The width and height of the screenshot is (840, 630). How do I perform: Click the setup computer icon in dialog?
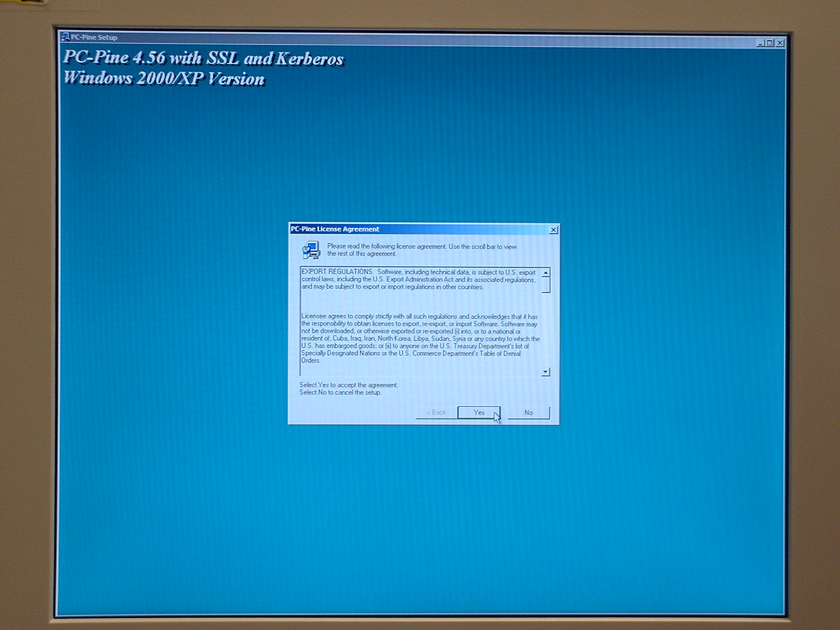point(311,250)
